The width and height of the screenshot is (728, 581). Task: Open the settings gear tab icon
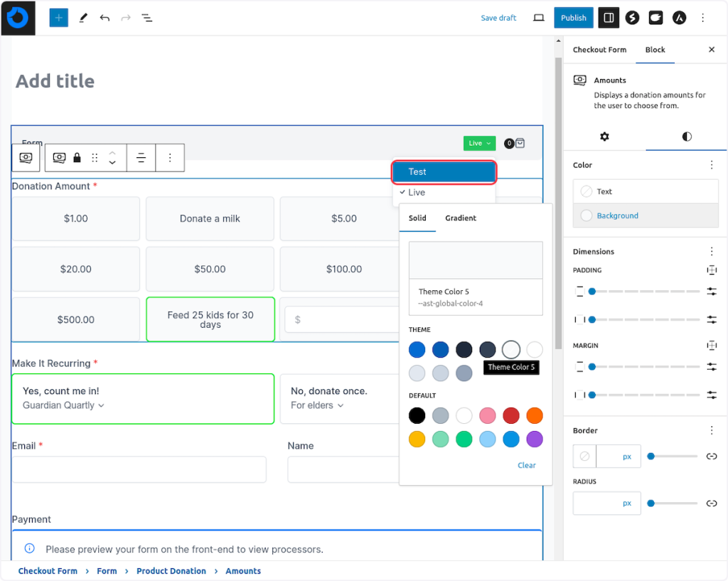coord(604,137)
